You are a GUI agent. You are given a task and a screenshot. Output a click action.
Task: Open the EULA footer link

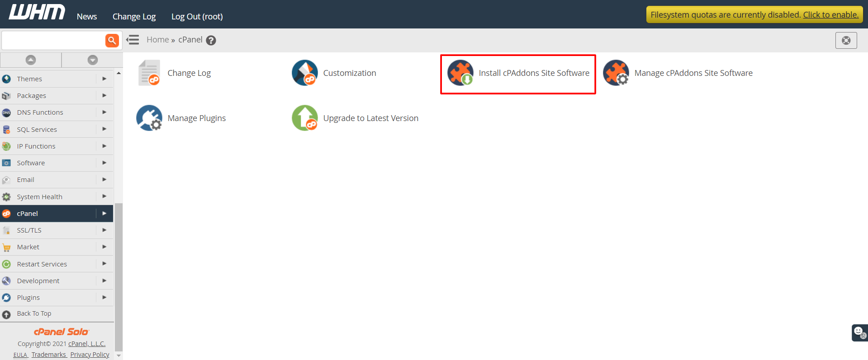click(x=20, y=355)
